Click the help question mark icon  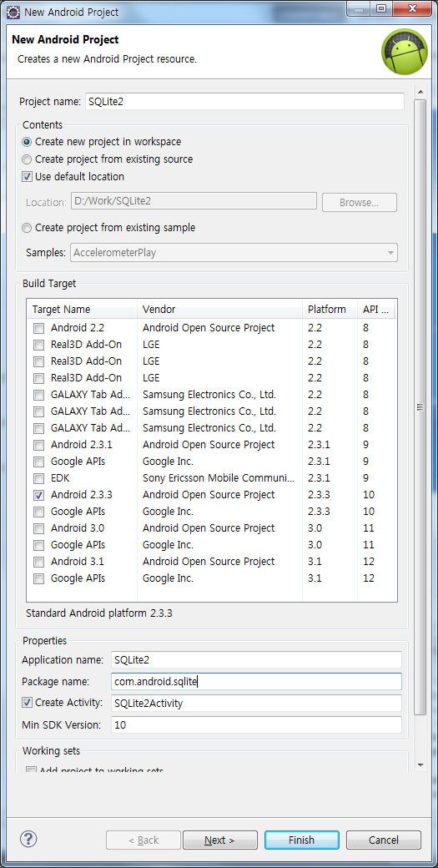(x=28, y=838)
